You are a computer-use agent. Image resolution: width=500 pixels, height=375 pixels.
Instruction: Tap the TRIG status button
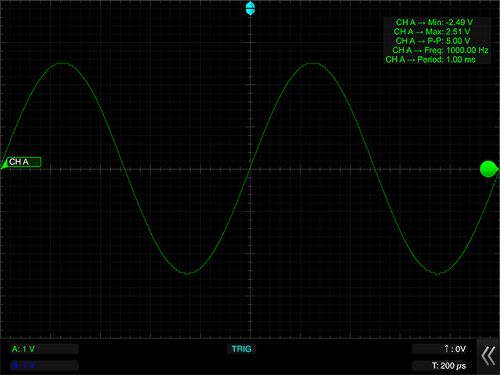pos(241,349)
